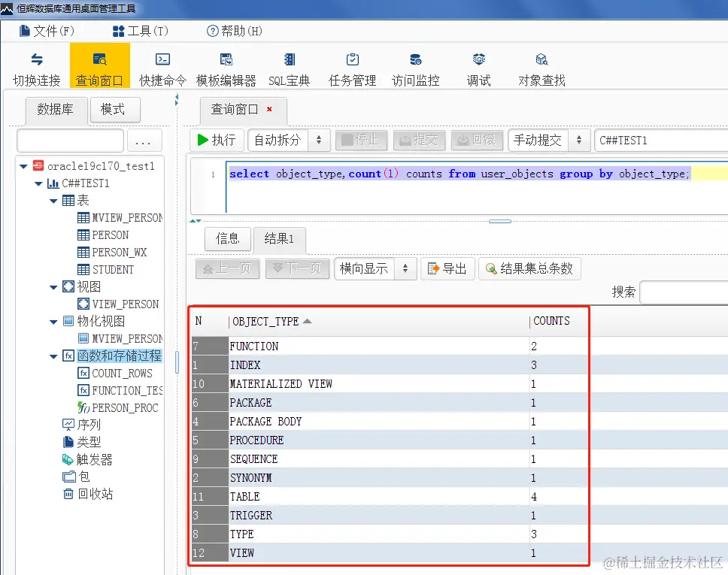Screen dimensions: 728x575
Task: Open the SQL宝典 icon
Action: [x=290, y=59]
